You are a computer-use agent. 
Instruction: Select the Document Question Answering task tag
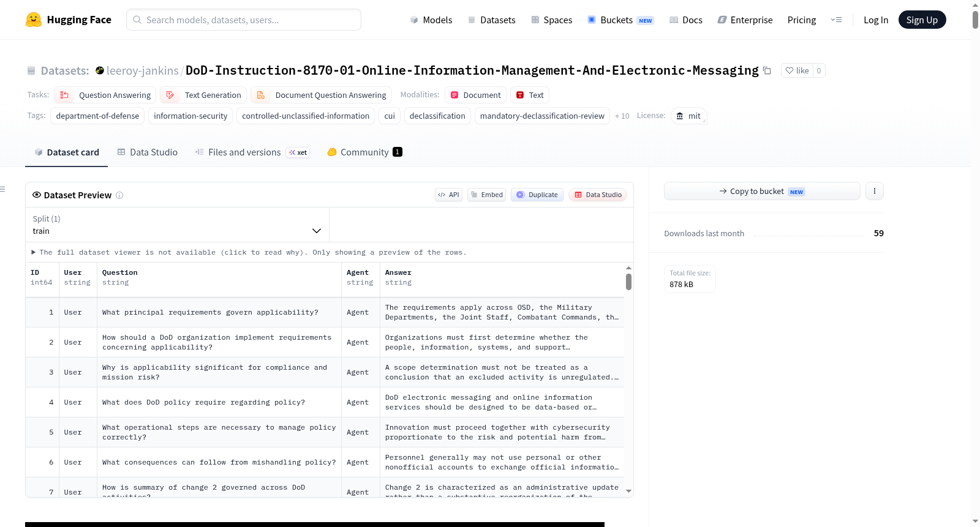click(x=322, y=95)
